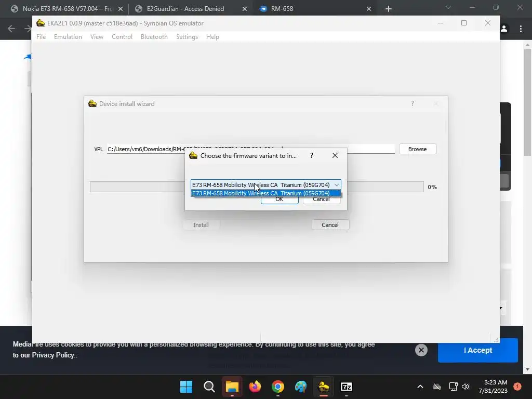The height and width of the screenshot is (399, 532).
Task: Open the File menu in EKA2L1
Action: (41, 37)
